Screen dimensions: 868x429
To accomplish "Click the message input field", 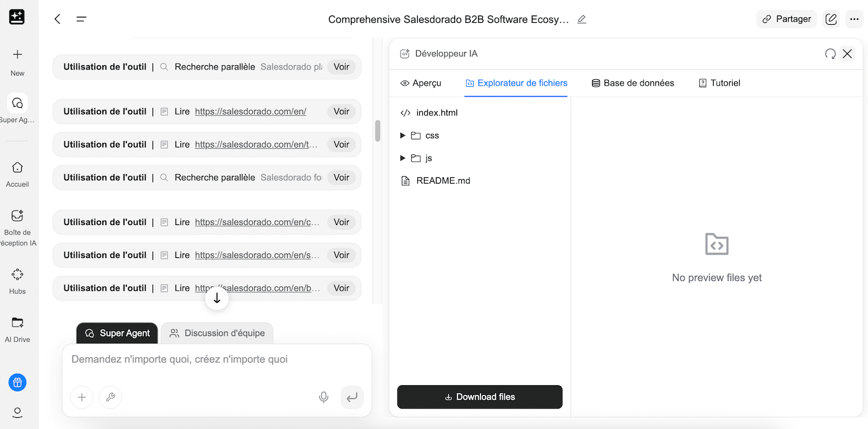I will 217,360.
